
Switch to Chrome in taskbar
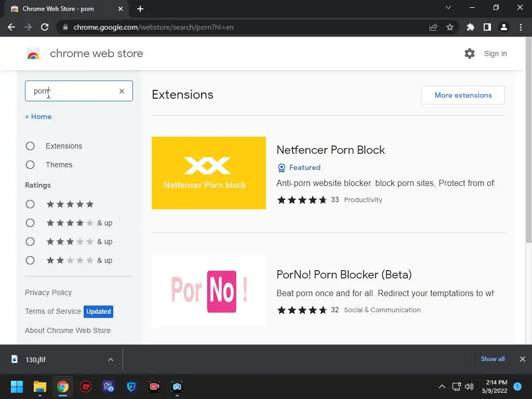[x=63, y=387]
